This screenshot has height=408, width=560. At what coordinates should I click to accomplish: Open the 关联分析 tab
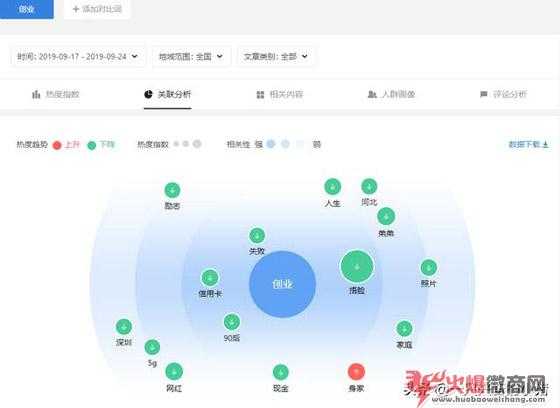(168, 94)
